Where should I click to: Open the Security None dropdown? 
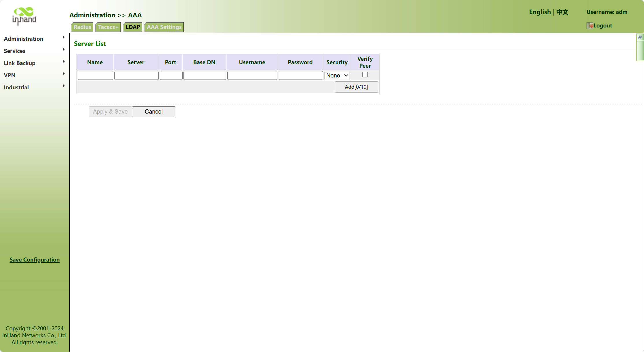337,75
